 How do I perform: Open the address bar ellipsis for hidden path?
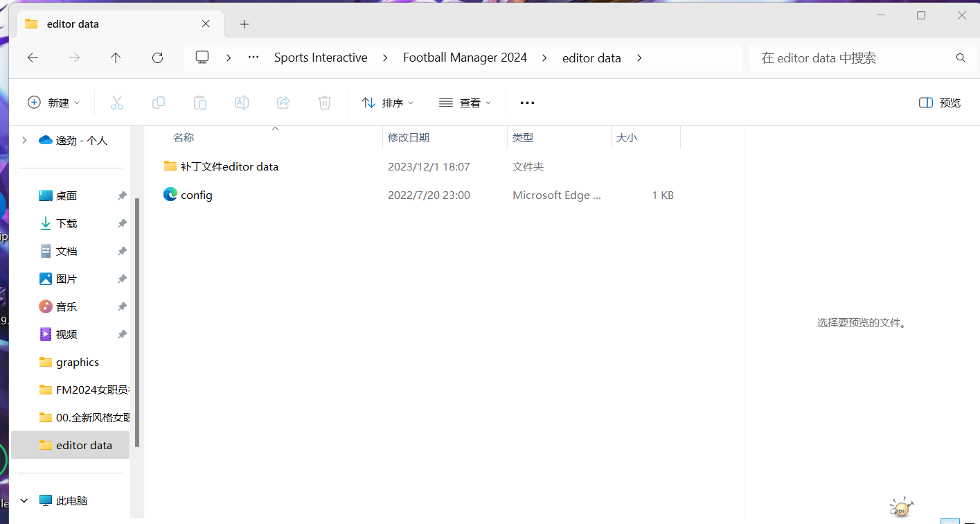[253, 58]
